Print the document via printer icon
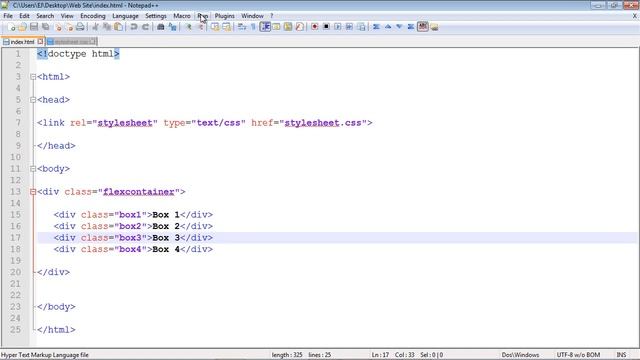Screen dimensions: 640x360 coord(80,27)
